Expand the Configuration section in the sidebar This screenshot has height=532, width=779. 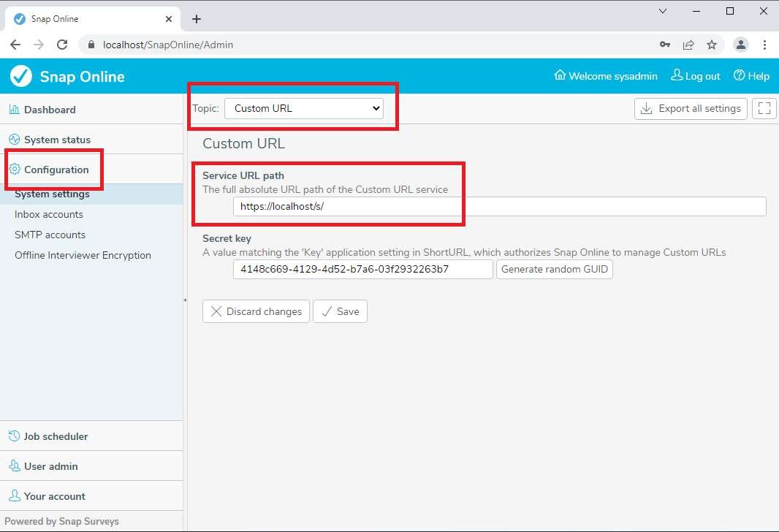pos(56,170)
